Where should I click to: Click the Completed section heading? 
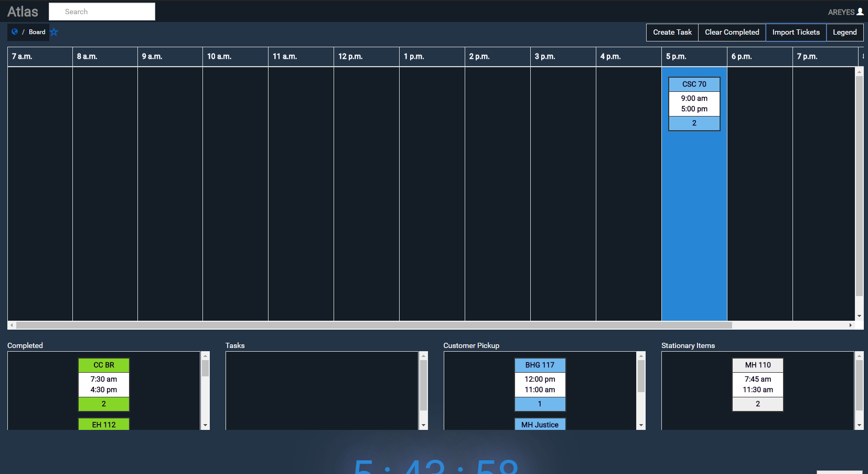point(25,345)
